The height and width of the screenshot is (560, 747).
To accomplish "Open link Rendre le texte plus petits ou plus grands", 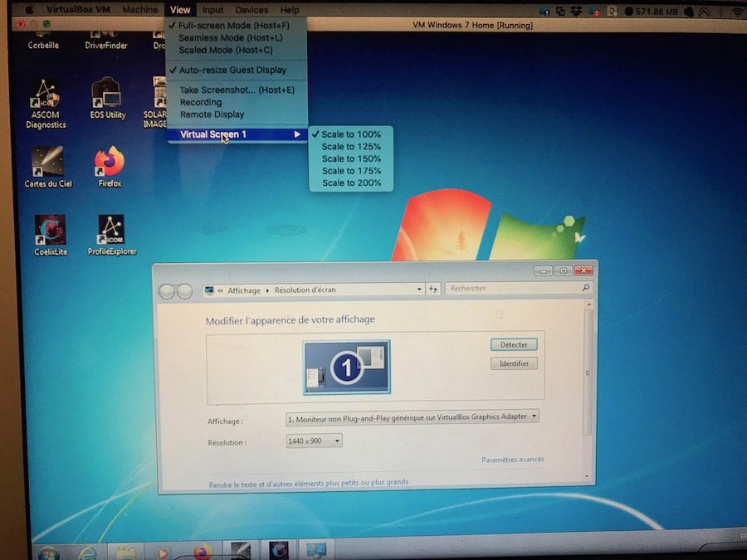I will tap(309, 483).
